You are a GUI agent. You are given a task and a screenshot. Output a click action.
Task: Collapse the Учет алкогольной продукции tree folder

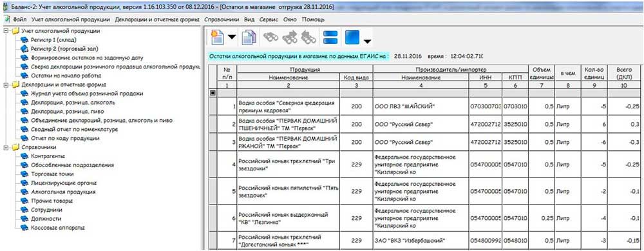(x=5, y=31)
